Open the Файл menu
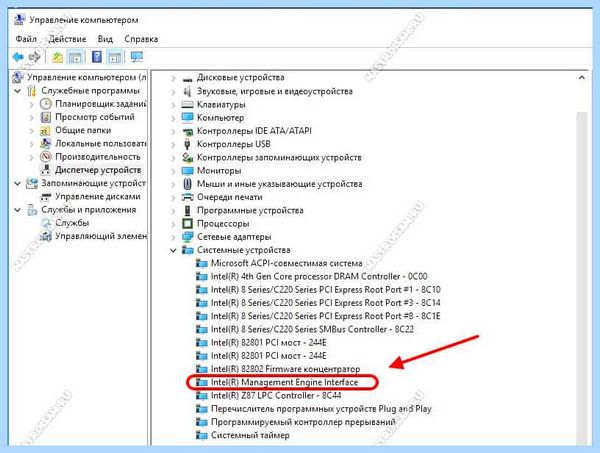Viewport: 600px width, 453px height. (26, 39)
